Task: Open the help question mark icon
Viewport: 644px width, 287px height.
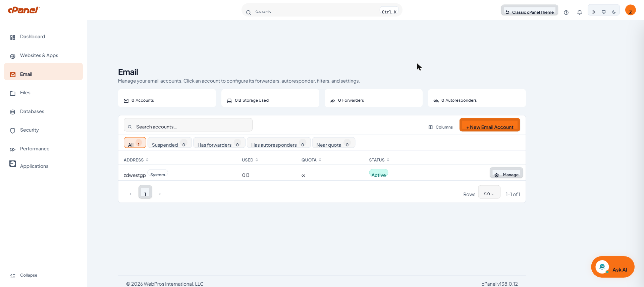Action: 566,12
